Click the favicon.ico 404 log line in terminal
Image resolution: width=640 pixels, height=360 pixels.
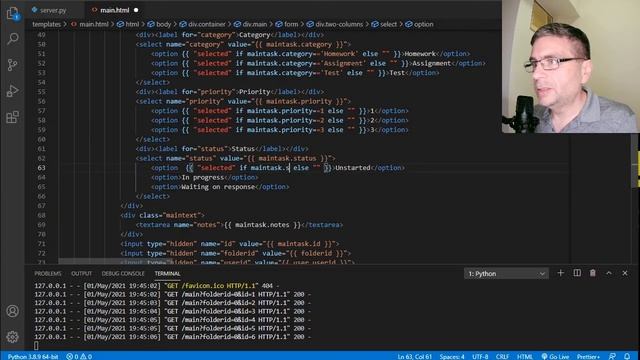(157, 286)
